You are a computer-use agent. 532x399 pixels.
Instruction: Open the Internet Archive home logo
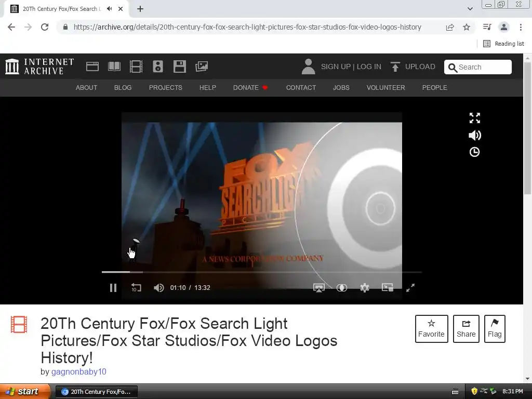tap(39, 66)
